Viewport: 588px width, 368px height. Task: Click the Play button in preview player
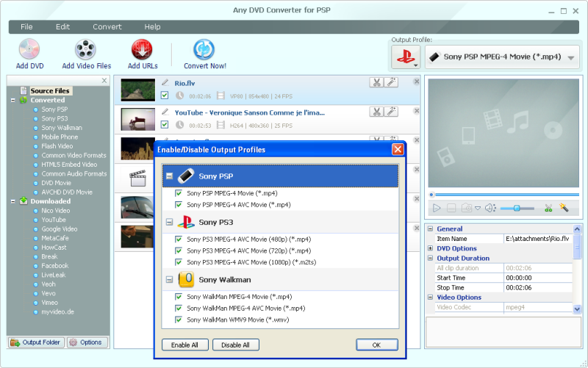point(436,208)
